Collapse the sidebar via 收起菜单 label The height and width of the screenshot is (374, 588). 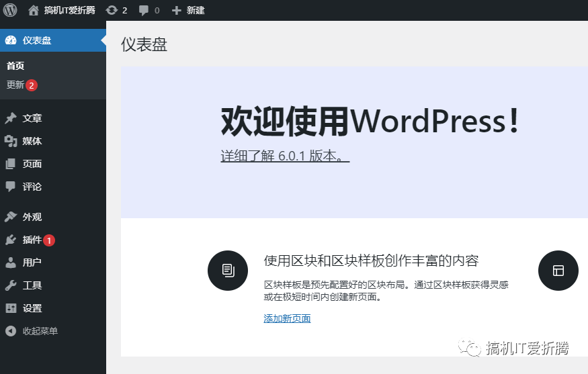point(40,331)
